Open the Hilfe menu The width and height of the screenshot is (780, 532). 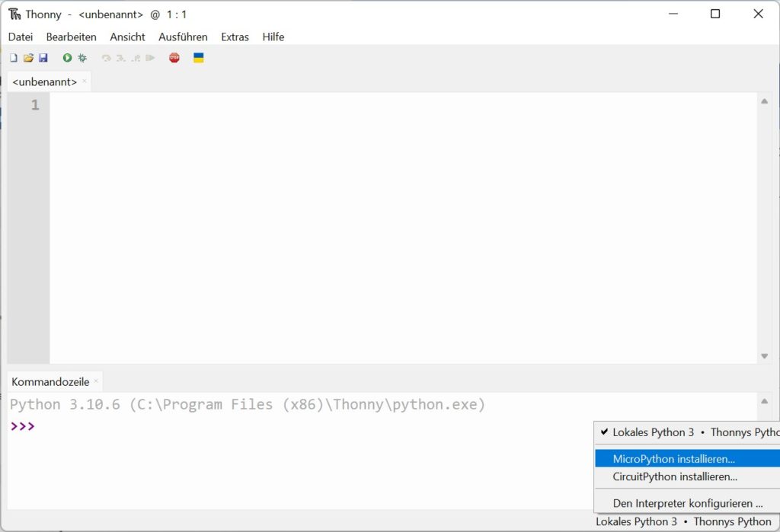tap(273, 37)
